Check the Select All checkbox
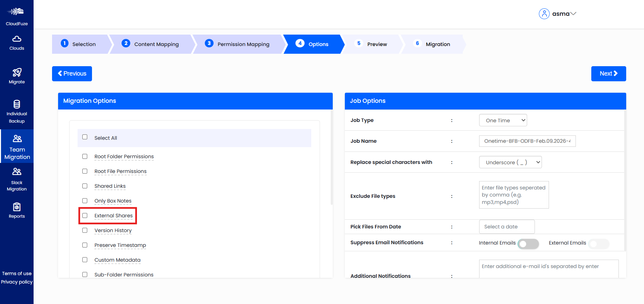 85,137
